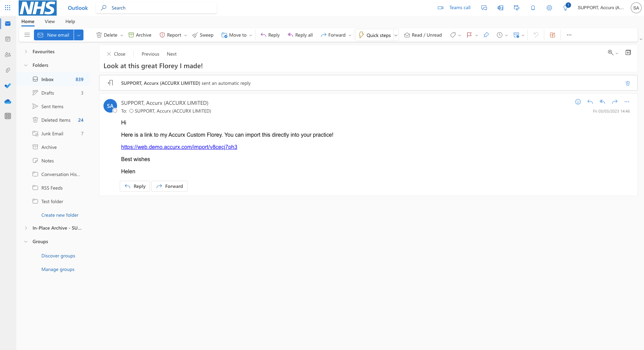Delete the automatic reply notice trash icon
Screen dimensions: 644x350
(x=627, y=83)
